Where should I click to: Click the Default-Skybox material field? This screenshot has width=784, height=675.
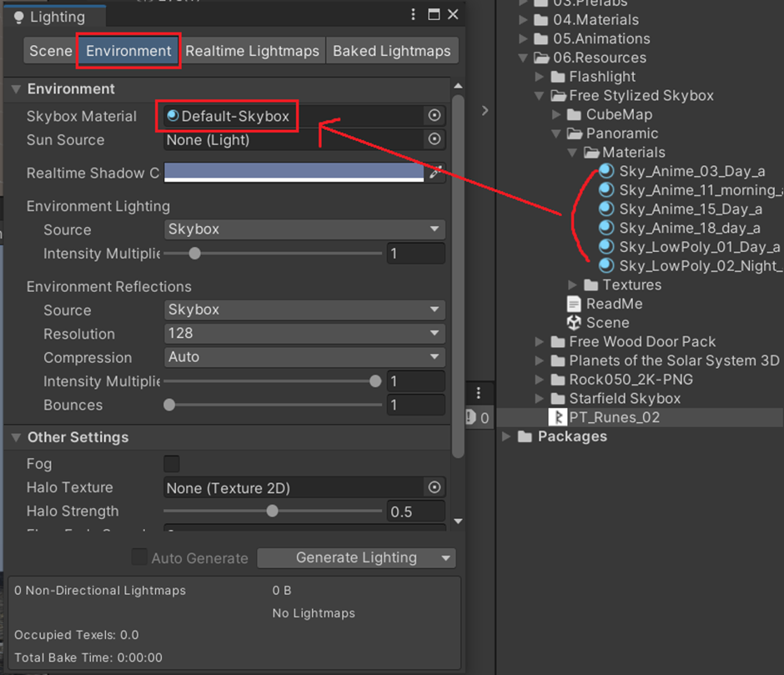coord(294,116)
